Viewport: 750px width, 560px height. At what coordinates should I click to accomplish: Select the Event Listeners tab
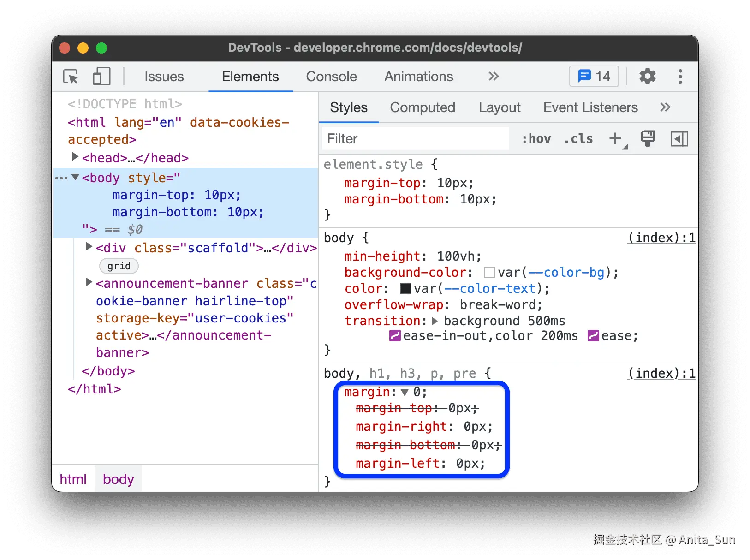tap(590, 107)
